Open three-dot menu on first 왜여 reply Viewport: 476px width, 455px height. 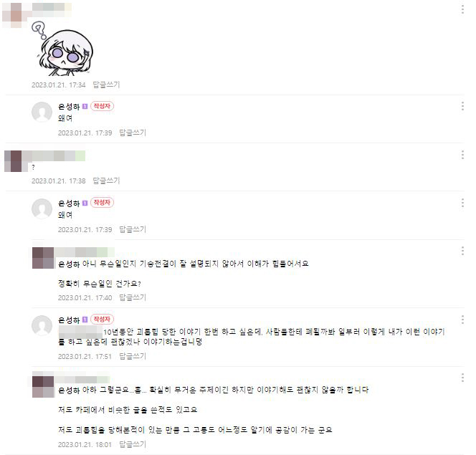click(x=462, y=106)
